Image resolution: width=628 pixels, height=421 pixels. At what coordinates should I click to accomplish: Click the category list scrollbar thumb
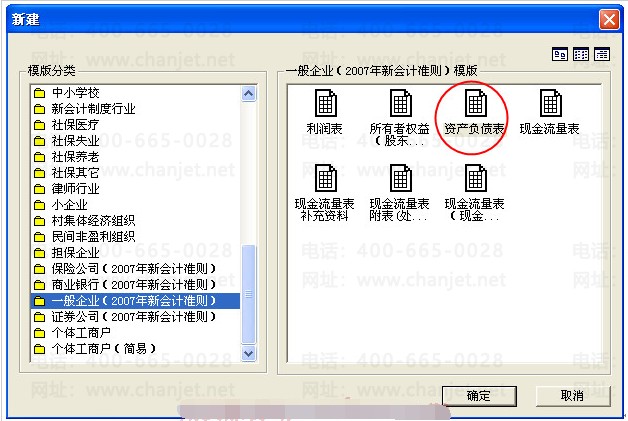point(249,294)
